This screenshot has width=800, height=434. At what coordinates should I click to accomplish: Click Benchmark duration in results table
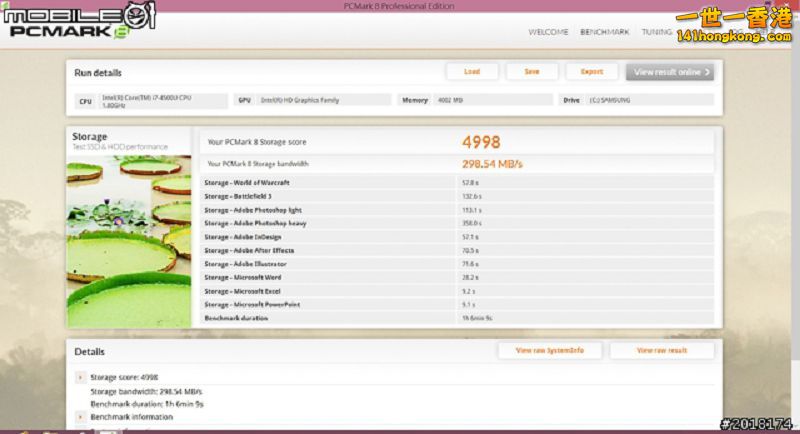point(457,318)
